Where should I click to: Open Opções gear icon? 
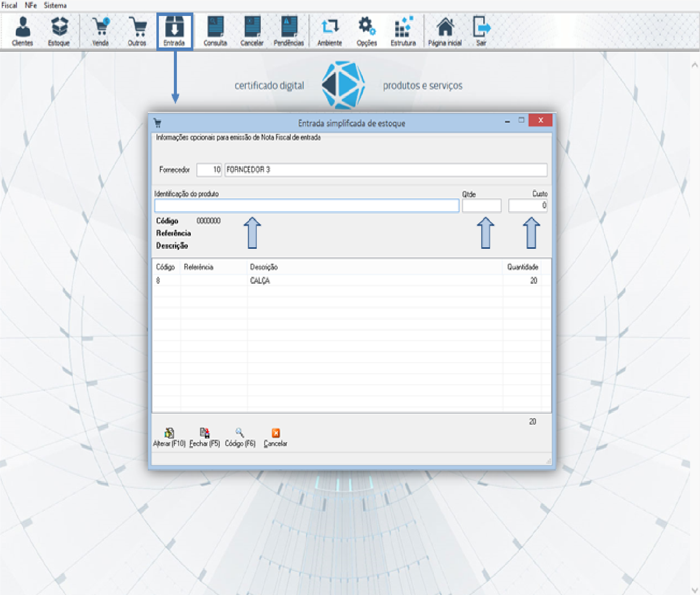click(367, 31)
